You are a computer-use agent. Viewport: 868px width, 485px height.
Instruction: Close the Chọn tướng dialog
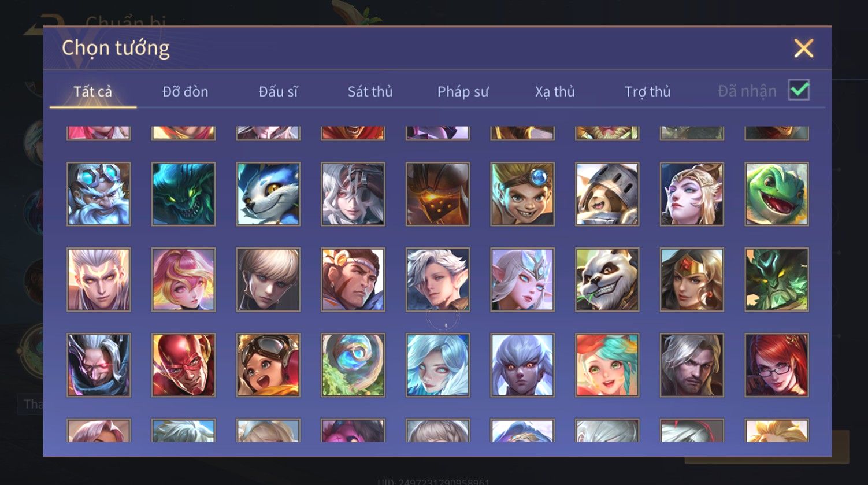click(803, 48)
